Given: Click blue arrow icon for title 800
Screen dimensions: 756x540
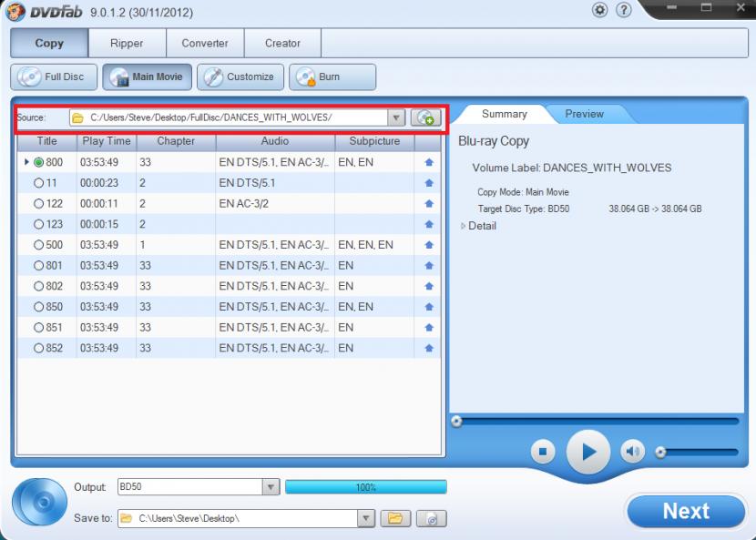Looking at the screenshot, I should [428, 162].
